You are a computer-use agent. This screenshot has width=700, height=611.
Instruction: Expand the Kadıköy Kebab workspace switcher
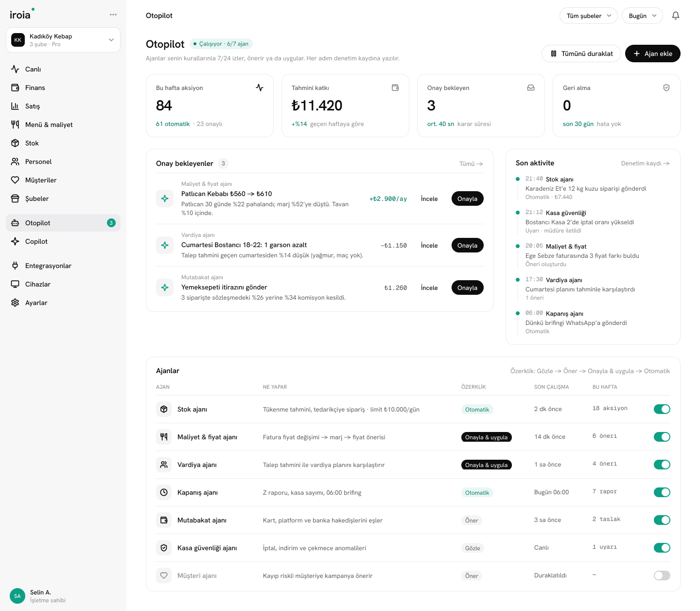click(x=63, y=40)
